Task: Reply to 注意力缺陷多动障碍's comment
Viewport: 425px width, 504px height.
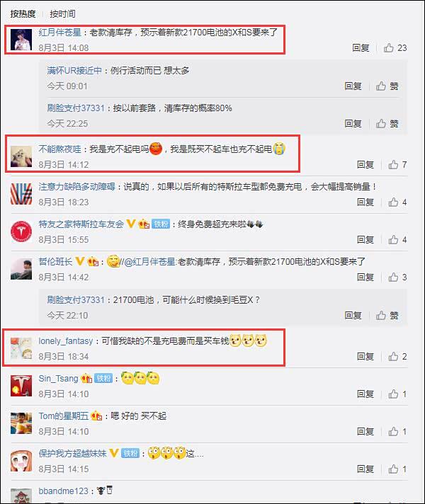Action: point(365,202)
